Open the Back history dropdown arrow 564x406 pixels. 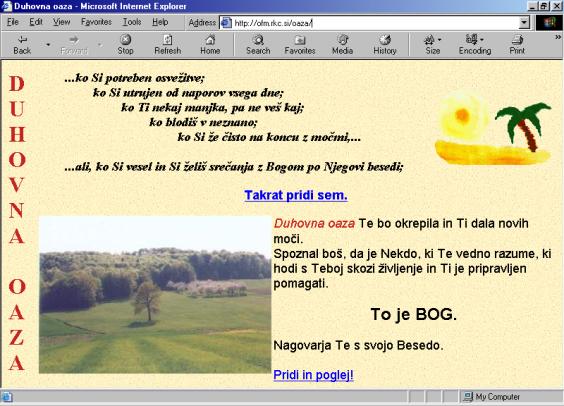pos(48,45)
